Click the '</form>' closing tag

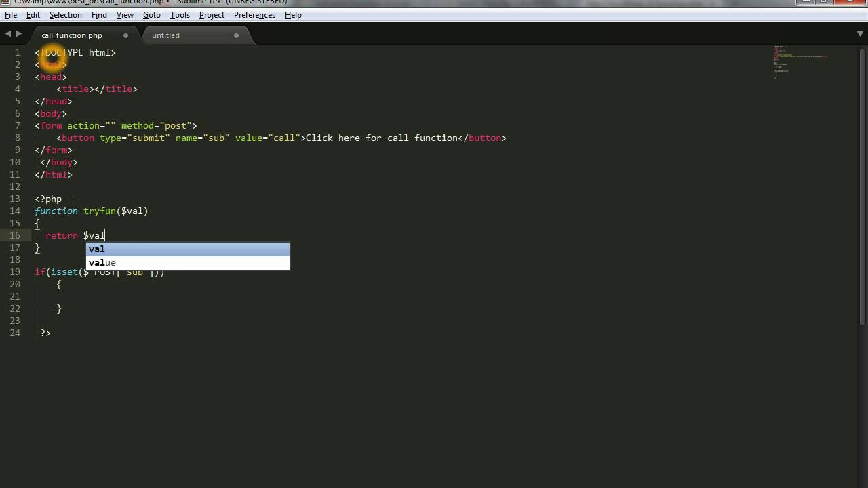[x=54, y=150]
